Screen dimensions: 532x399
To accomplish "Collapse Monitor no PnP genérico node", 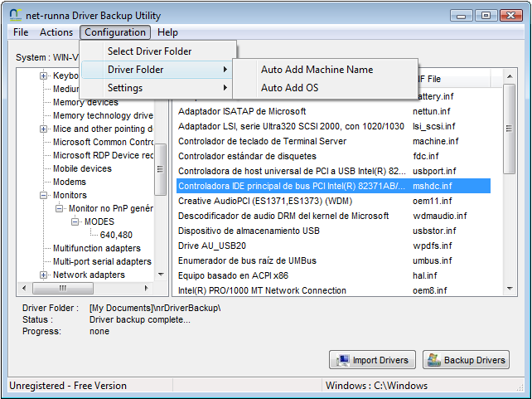I will 59,208.
